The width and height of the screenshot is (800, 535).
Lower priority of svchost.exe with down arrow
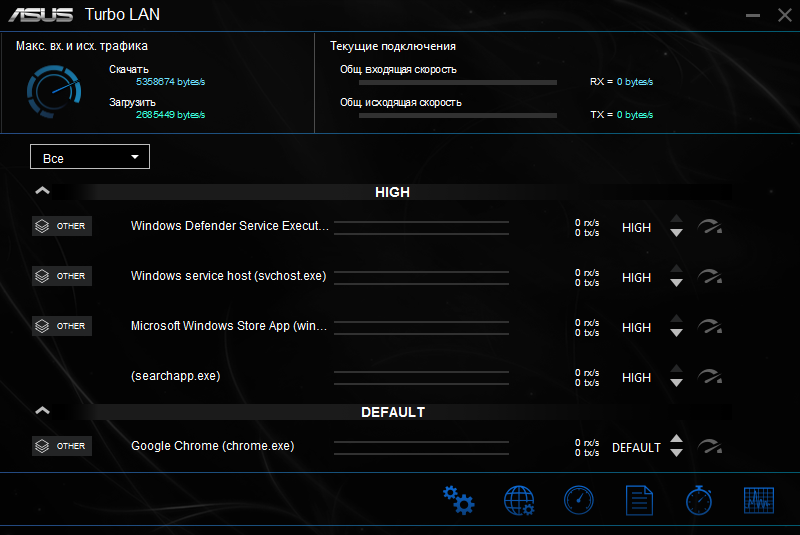677,283
